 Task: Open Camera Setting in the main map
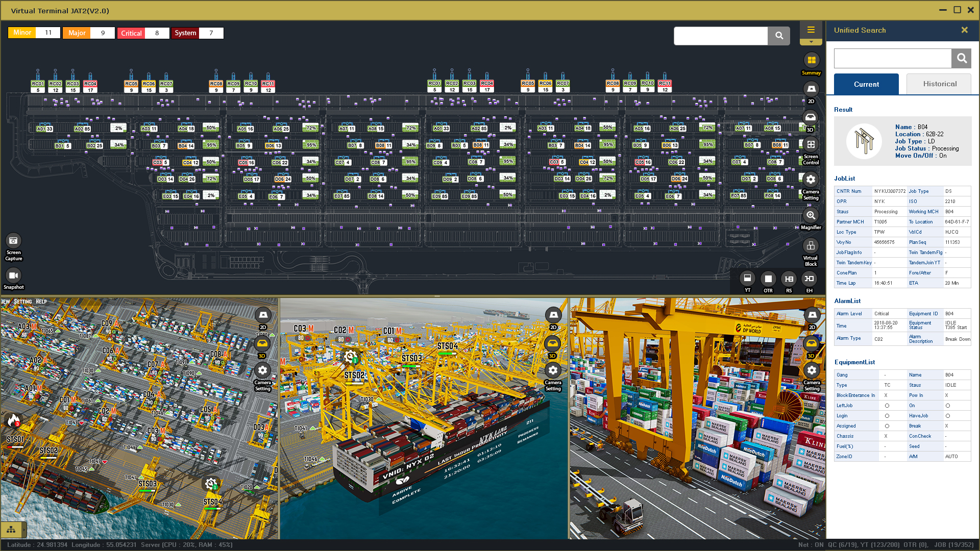(x=811, y=180)
